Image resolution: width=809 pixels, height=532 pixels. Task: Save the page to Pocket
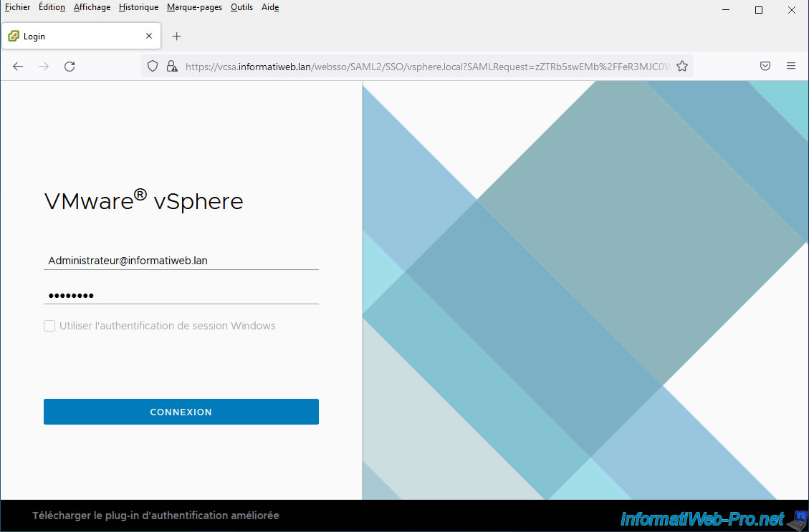point(765,66)
